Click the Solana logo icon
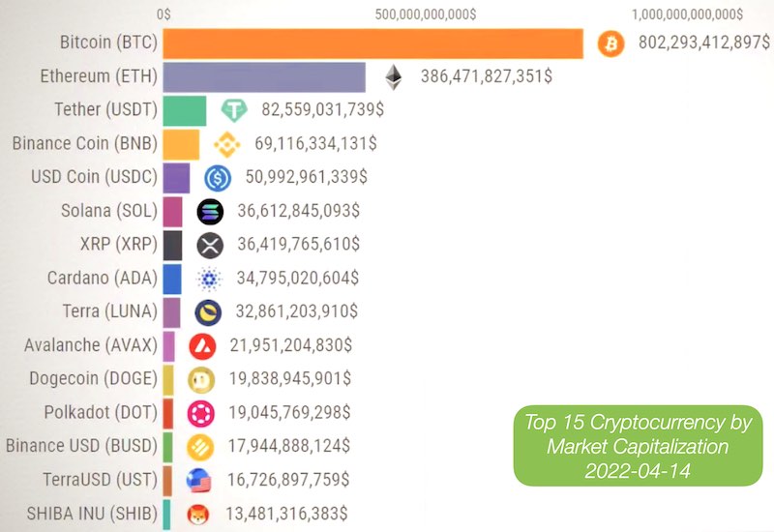Image resolution: width=774 pixels, height=532 pixels. coord(210,212)
